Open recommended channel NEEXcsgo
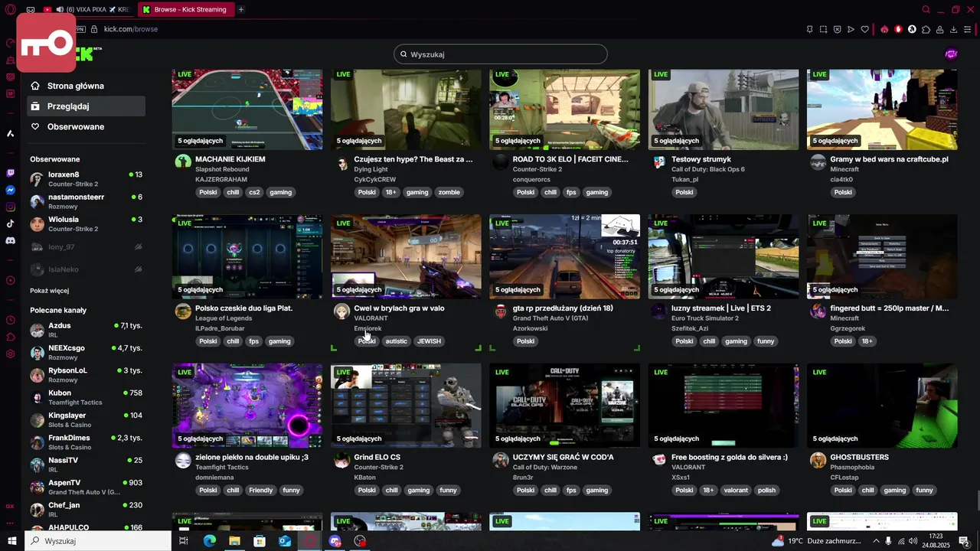 click(x=86, y=352)
